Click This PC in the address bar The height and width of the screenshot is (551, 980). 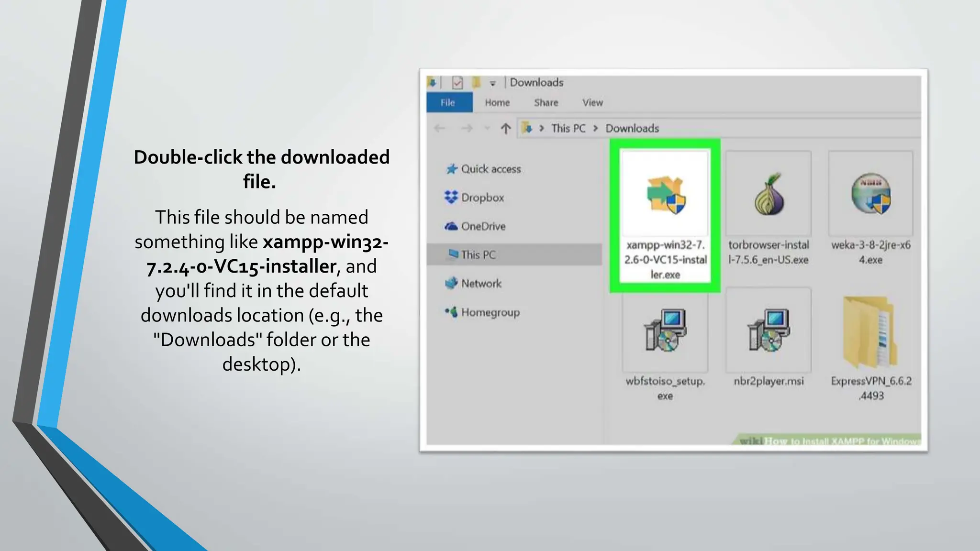coord(568,128)
